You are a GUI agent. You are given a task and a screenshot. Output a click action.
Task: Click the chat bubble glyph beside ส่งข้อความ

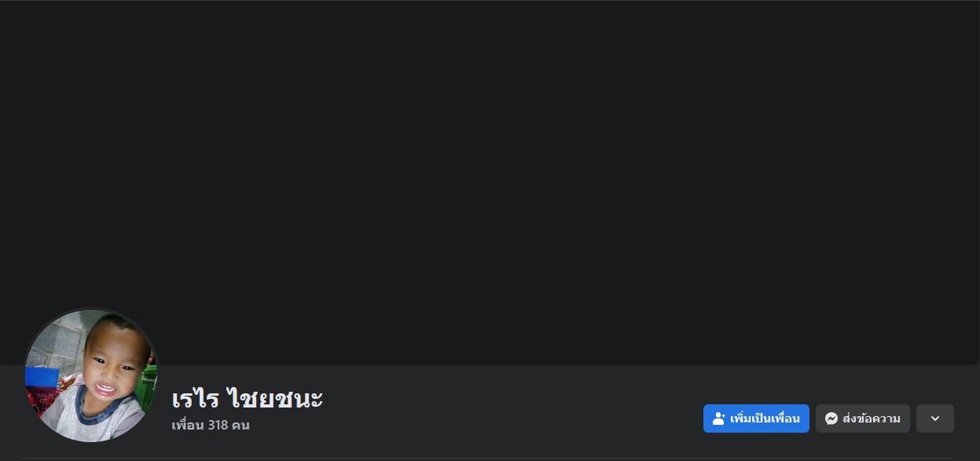pyautogui.click(x=831, y=419)
